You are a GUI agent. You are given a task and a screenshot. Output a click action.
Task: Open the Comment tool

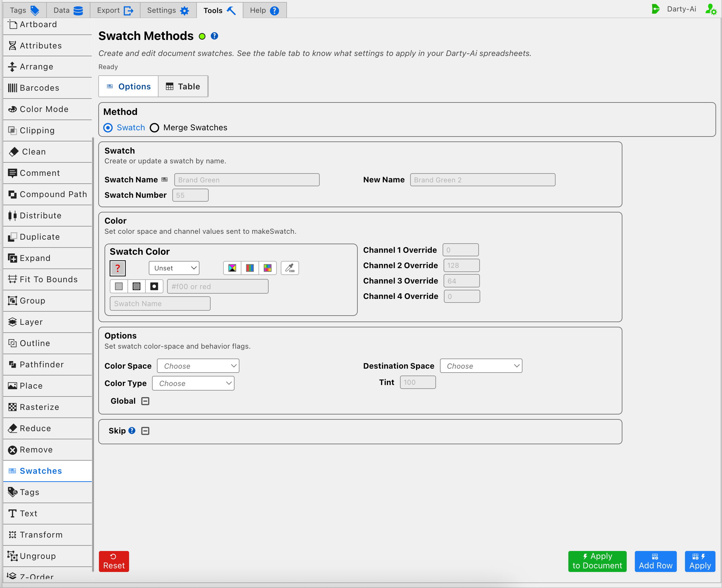point(47,173)
